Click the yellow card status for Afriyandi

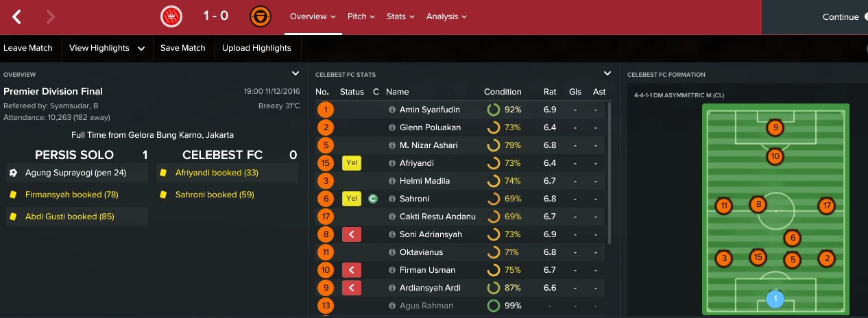click(351, 163)
